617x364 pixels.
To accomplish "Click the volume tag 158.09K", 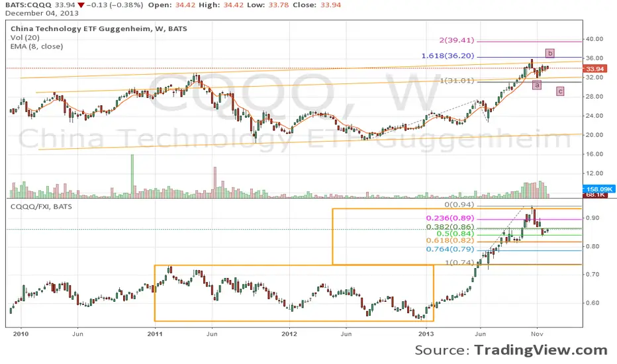I will click(x=599, y=189).
